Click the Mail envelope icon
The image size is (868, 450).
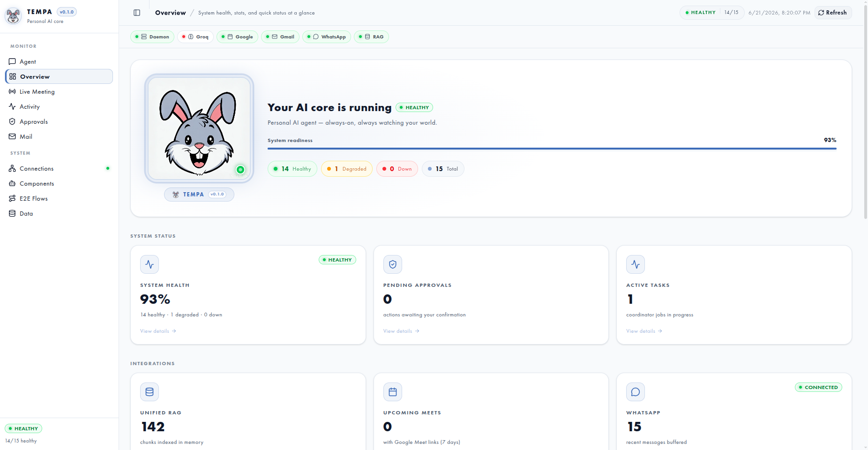(12, 136)
